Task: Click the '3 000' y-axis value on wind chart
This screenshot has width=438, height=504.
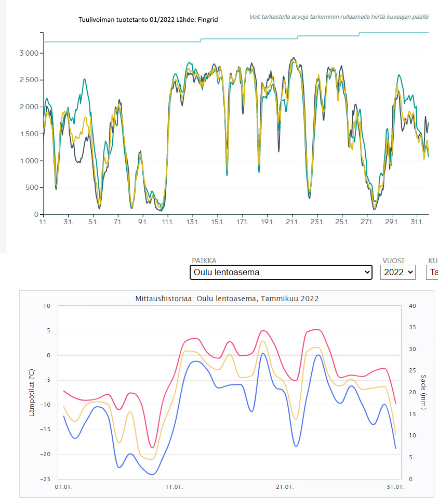Action: 29,53
